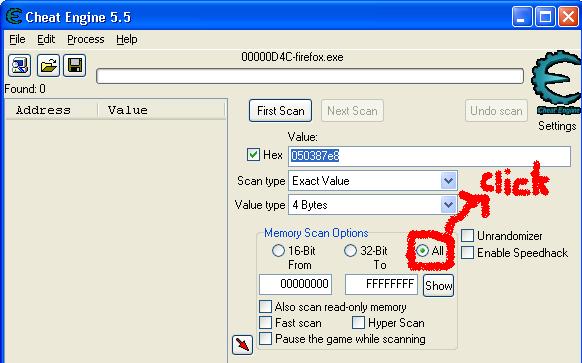Expand the Value type dropdown
Screen dimensions: 582x363
click(448, 205)
